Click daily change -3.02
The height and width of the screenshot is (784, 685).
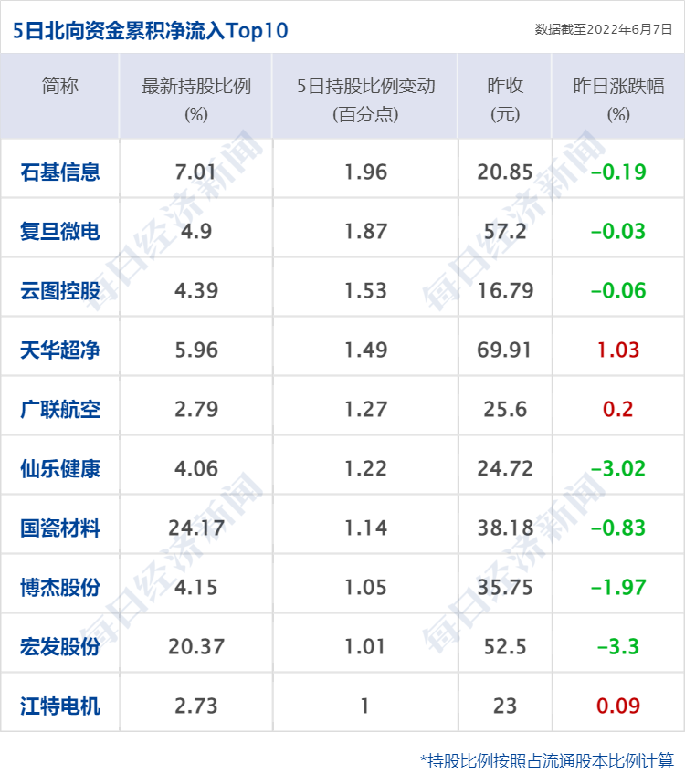618,468
